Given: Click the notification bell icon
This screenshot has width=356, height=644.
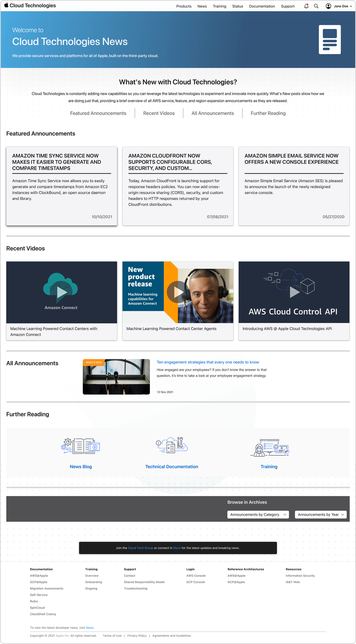Looking at the screenshot, I should click(x=306, y=6).
